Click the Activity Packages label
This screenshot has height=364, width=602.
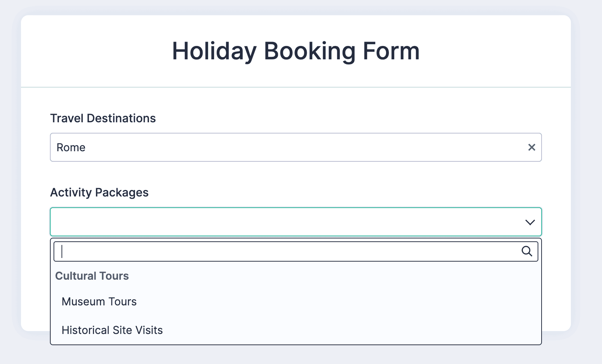(x=99, y=192)
